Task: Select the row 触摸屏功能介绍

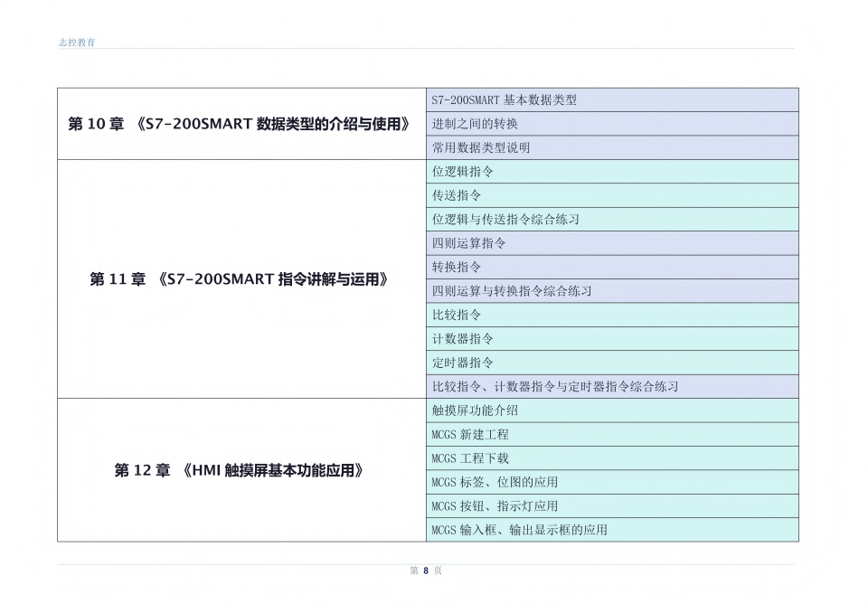Action: 612,410
